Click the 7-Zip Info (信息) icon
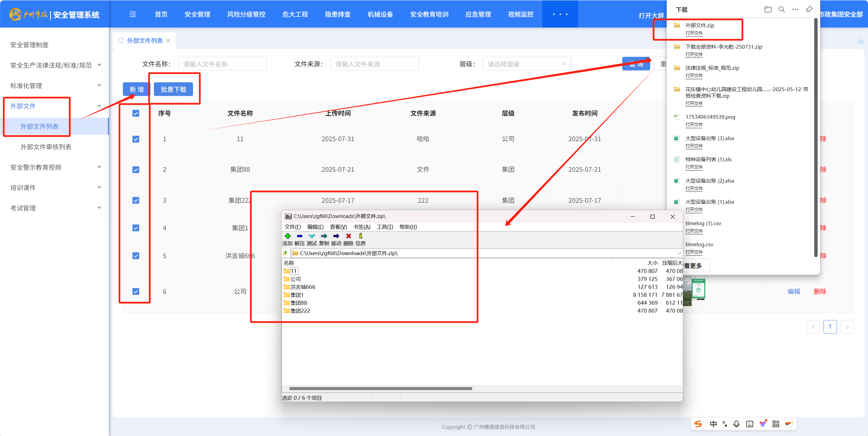868x436 pixels. [x=360, y=236]
